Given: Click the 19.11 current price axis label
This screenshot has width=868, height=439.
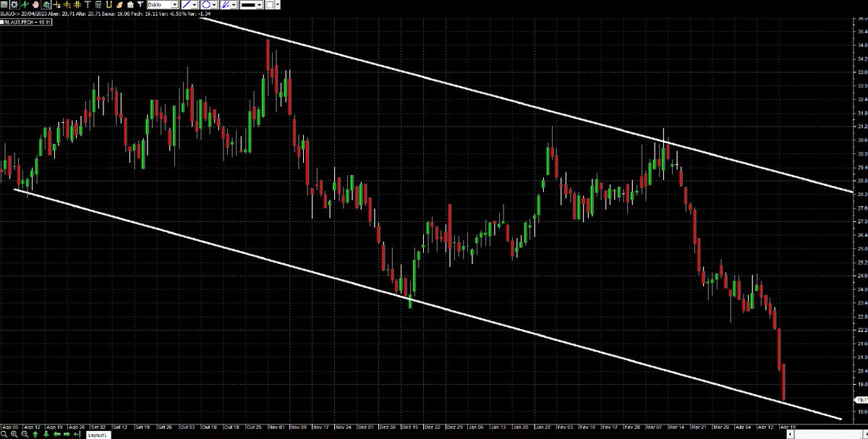Looking at the screenshot, I should (x=861, y=399).
